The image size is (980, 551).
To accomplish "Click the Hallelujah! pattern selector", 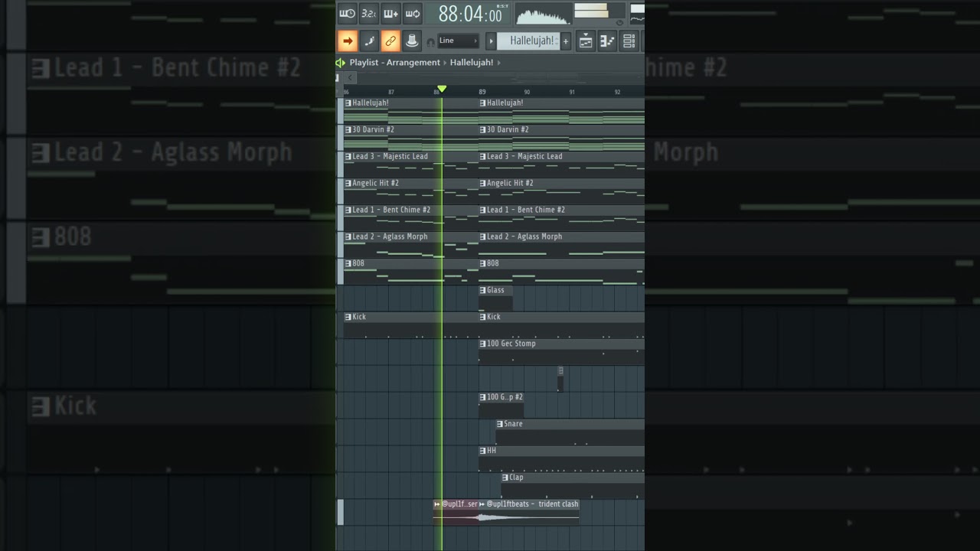I will (528, 41).
